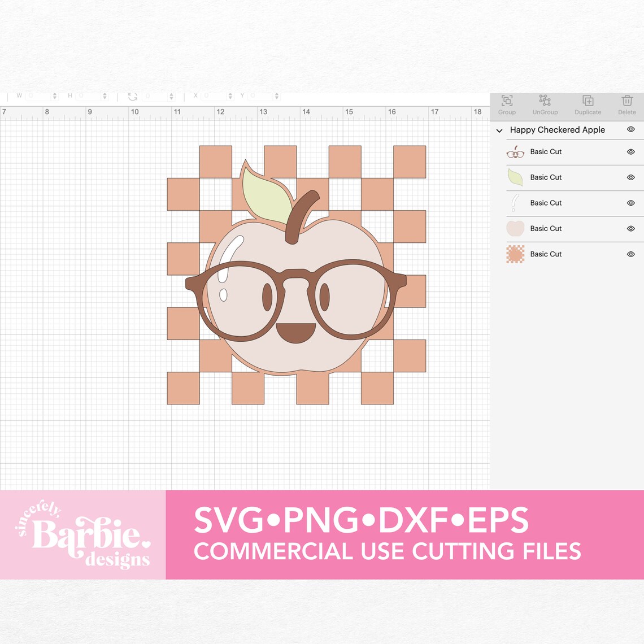This screenshot has width=644, height=644.
Task: Select the Happy Checkered Apple group name
Action: pos(557,130)
